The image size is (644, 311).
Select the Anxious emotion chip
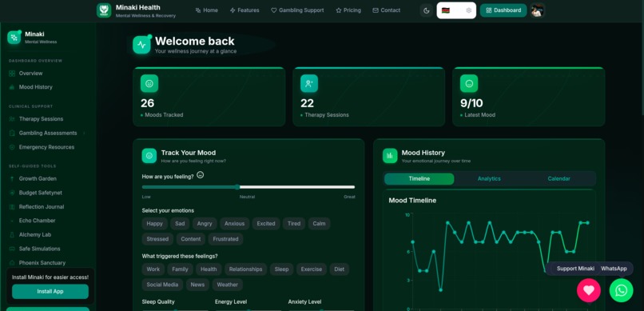pos(235,224)
